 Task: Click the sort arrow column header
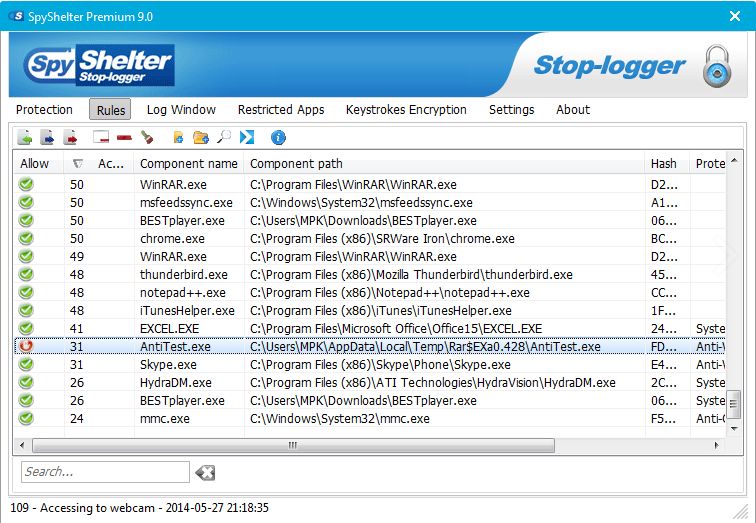[x=78, y=164]
